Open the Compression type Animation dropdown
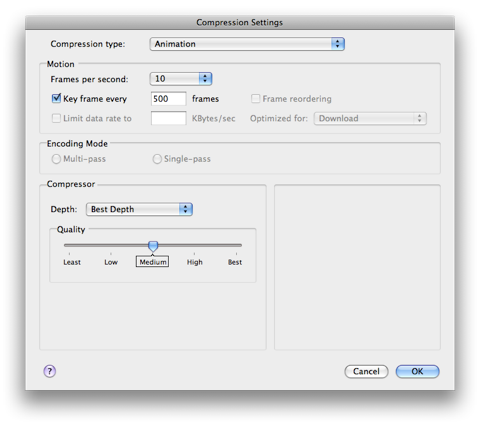Viewport: 480px width, 425px height. click(x=247, y=44)
